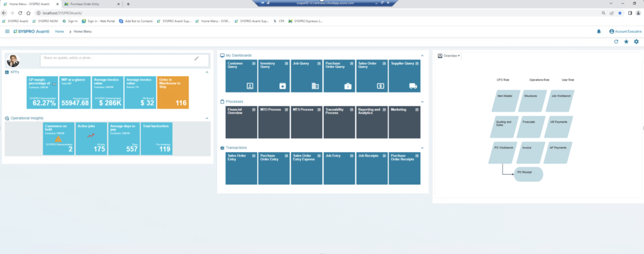The image size is (644, 254).
Task: Click the warning triangle on Customers on hold
Action: point(58,139)
